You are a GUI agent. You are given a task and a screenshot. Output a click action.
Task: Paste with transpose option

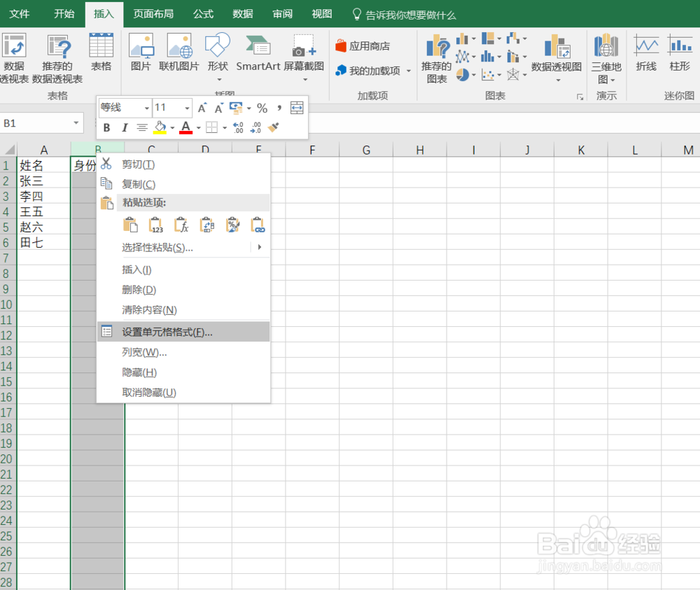(207, 225)
